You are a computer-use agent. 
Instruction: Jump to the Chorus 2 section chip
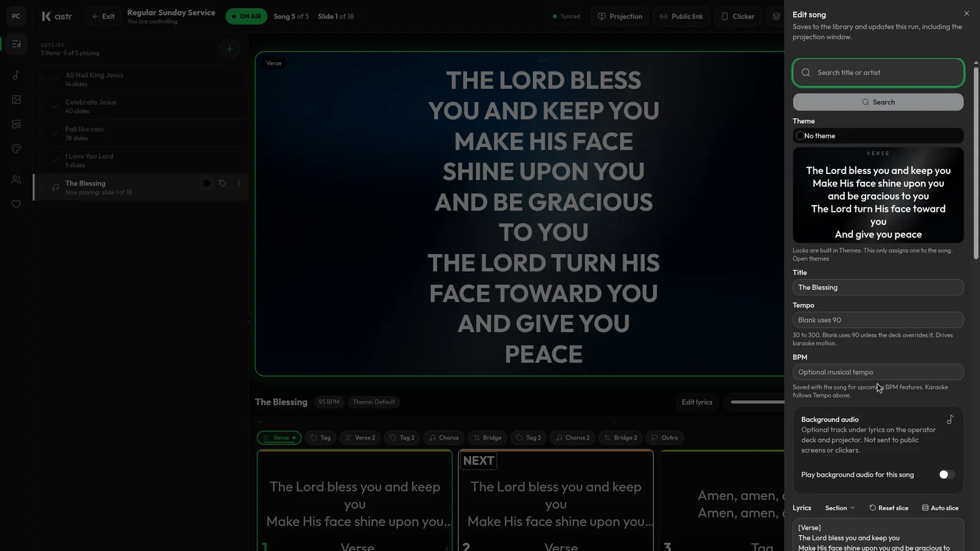coord(572,438)
